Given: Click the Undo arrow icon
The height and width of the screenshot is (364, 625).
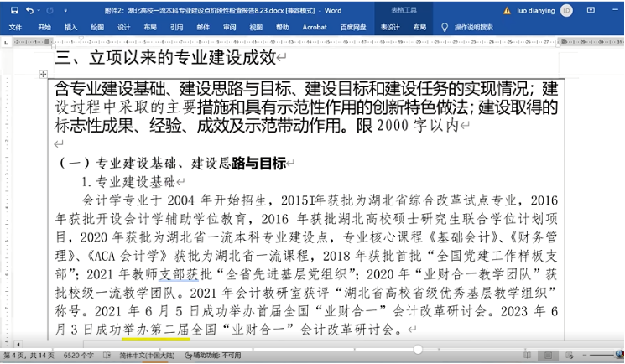Looking at the screenshot, I should pos(30,11).
